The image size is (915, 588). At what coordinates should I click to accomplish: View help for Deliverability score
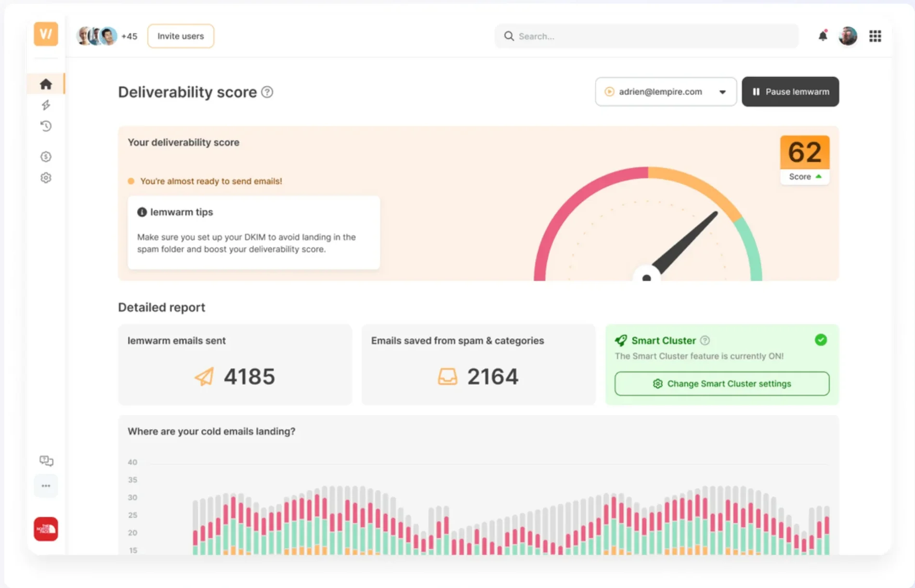pos(267,92)
